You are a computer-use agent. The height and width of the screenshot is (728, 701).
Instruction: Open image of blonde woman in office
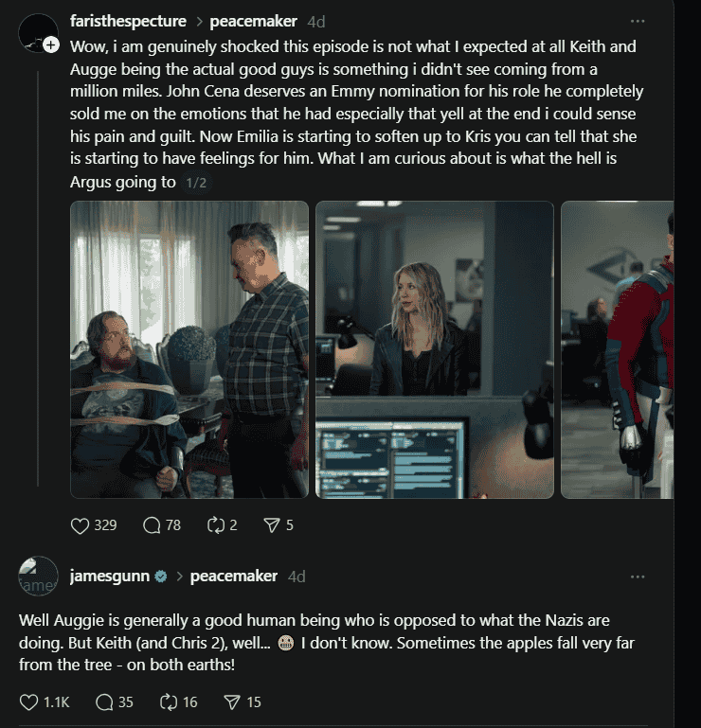click(x=435, y=349)
